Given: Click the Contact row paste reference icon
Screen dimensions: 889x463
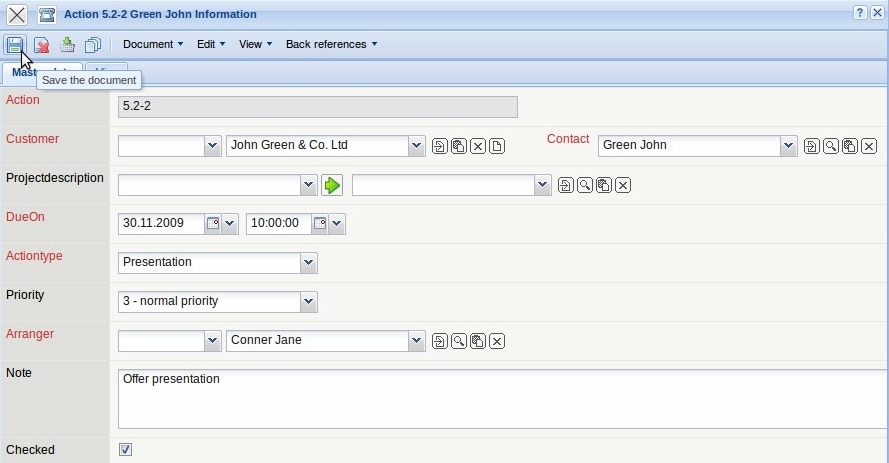Looking at the screenshot, I should click(x=850, y=146).
